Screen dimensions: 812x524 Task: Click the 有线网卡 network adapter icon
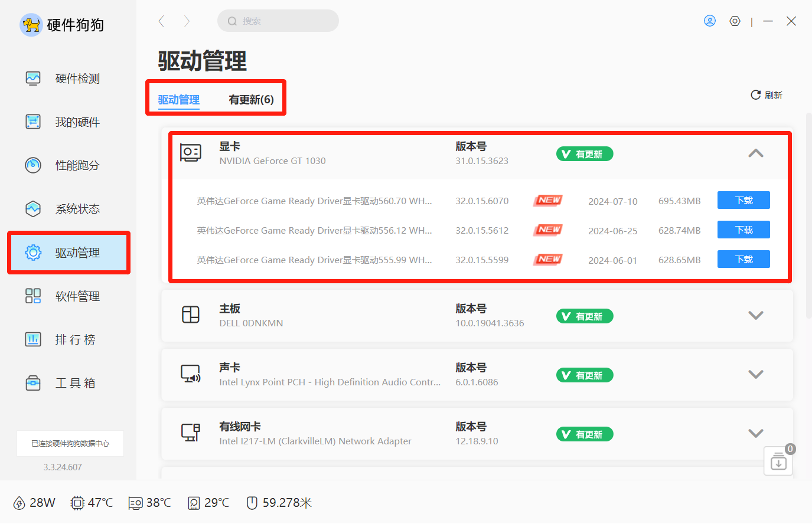(191, 433)
